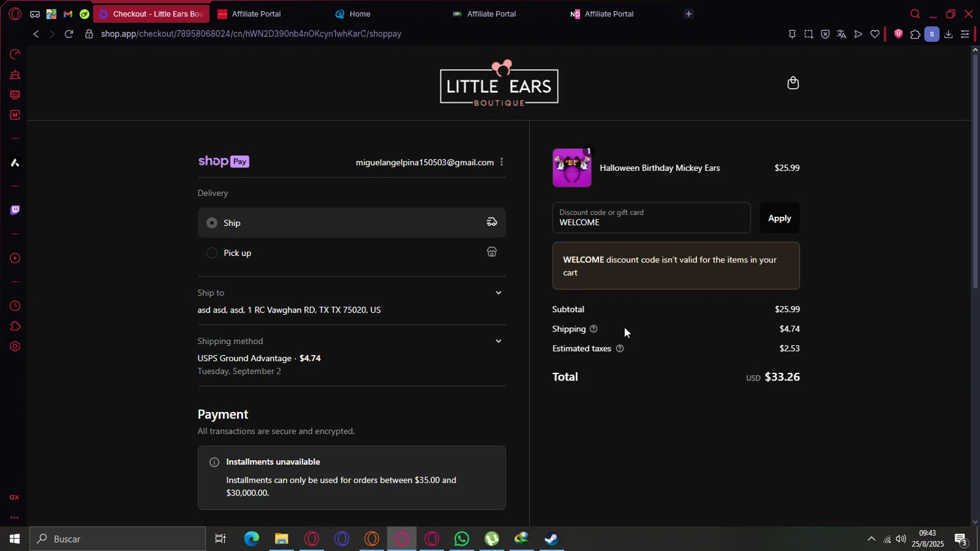Open Microsoft Edge from the taskbar
Viewport: 980px width, 551px height.
[x=252, y=539]
